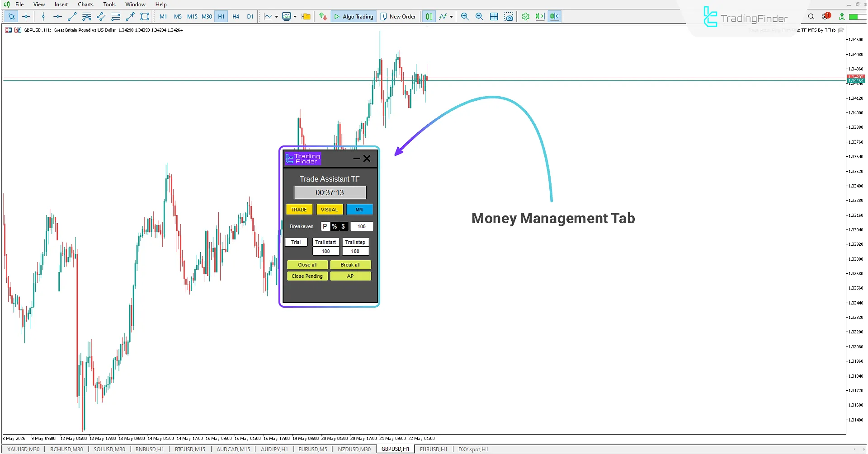The width and height of the screenshot is (868, 454).
Task: Click the Close Pending button
Action: 307,276
